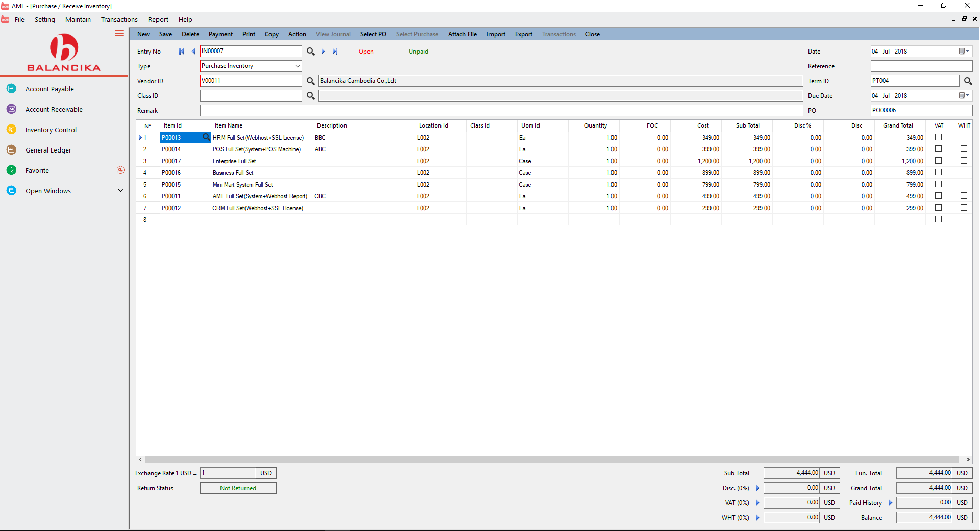Open Due Date calendar picker dropdown
Viewport: 980px width, 531px height.
tap(964, 96)
